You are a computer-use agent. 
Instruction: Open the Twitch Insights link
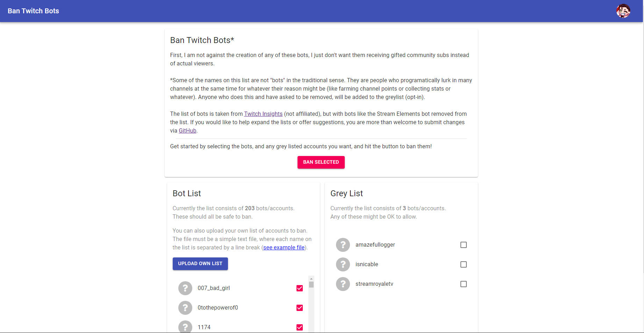tap(263, 114)
